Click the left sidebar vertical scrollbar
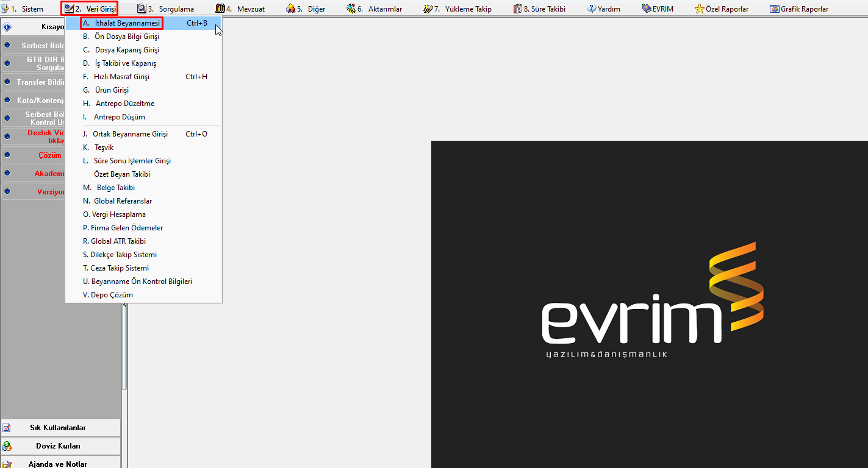Image resolution: width=868 pixels, height=468 pixels. pos(124,347)
